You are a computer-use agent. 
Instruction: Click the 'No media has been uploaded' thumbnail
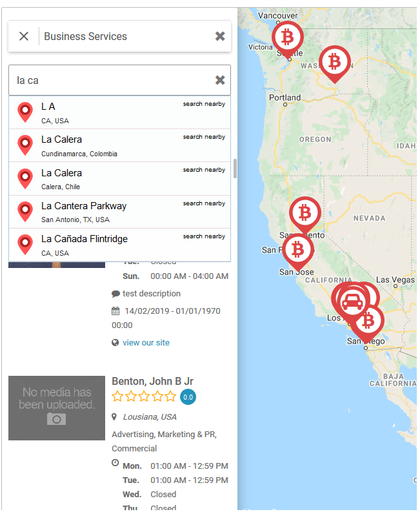(x=57, y=408)
